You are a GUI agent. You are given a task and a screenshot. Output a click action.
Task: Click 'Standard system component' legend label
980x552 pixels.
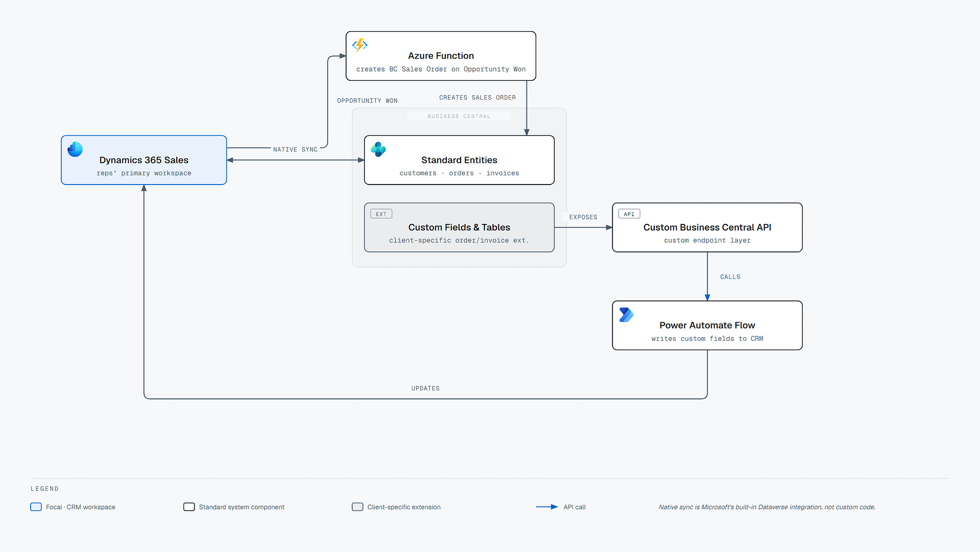(242, 507)
